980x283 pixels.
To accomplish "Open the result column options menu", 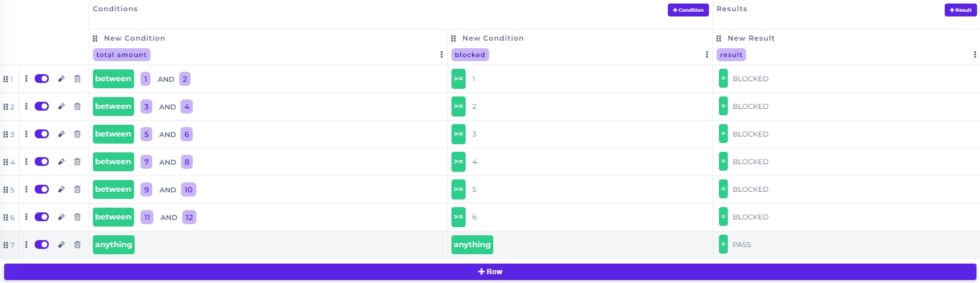I will [975, 55].
